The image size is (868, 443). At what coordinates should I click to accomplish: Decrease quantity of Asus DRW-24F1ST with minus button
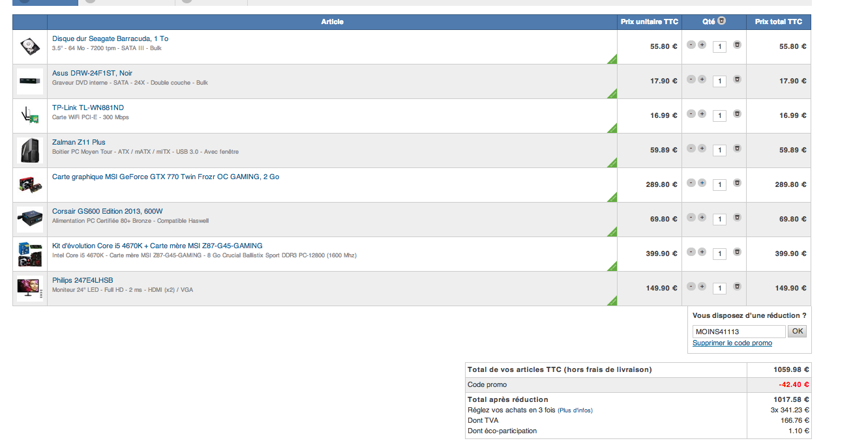[691, 79]
